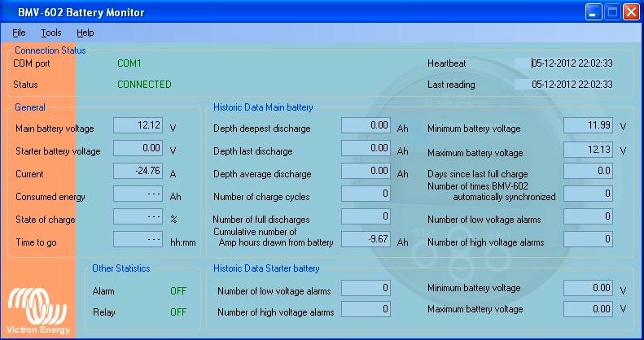The image size is (644, 340).
Task: Click the COM port label
Action: tap(32, 63)
